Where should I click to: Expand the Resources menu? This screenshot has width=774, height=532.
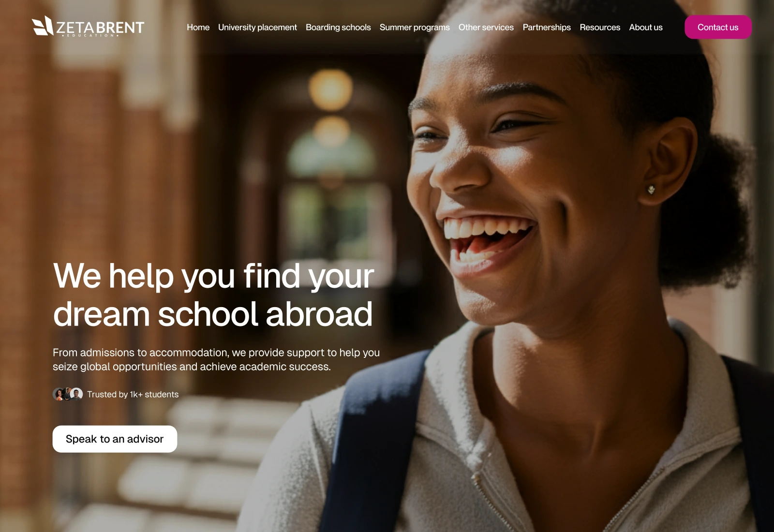[600, 28]
